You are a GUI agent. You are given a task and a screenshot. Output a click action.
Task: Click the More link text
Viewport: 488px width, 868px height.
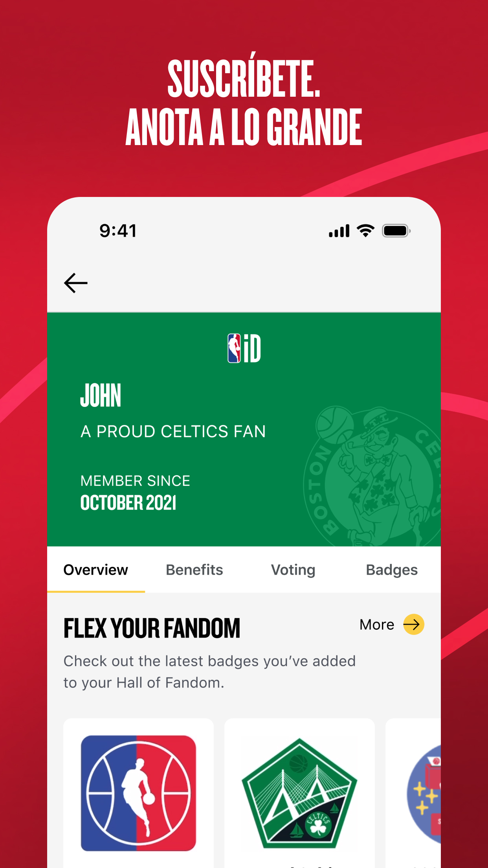pos(377,625)
